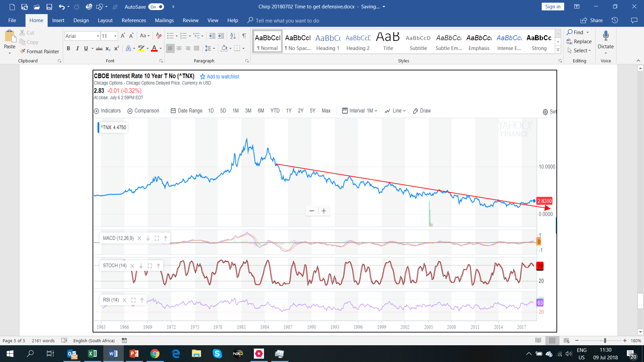Viewport: 644px width, 362px height.
Task: Open the font size dropdown
Action: (115, 36)
